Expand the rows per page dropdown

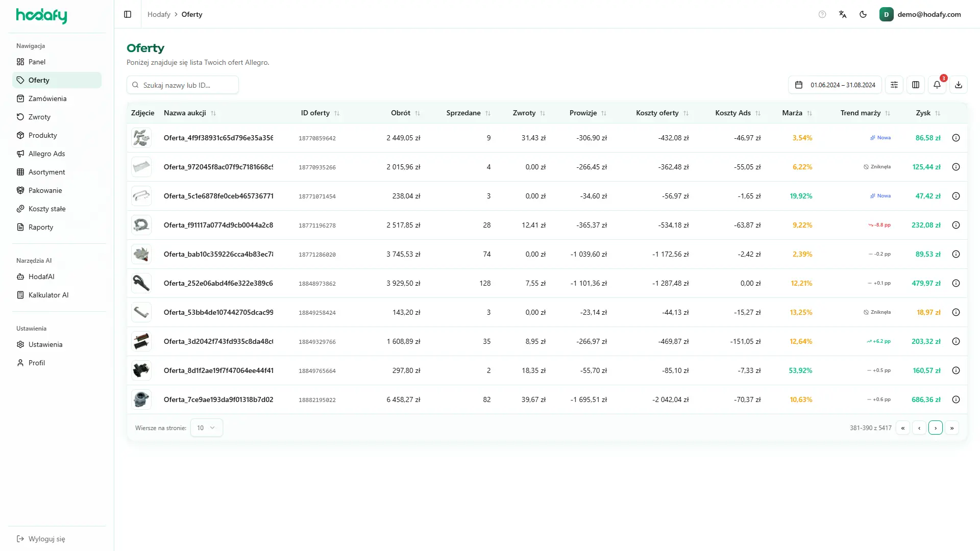tap(206, 428)
